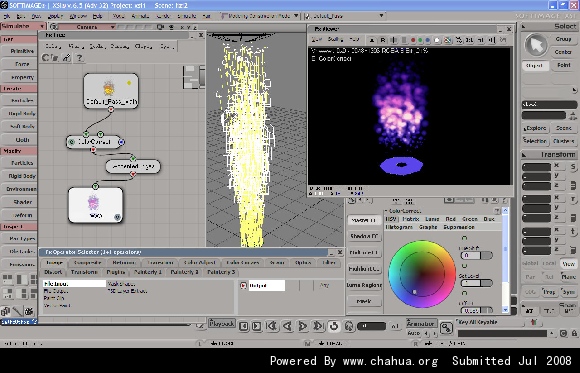Toggle Prop proportional button
This screenshot has width=580, height=373.
coord(549,292)
